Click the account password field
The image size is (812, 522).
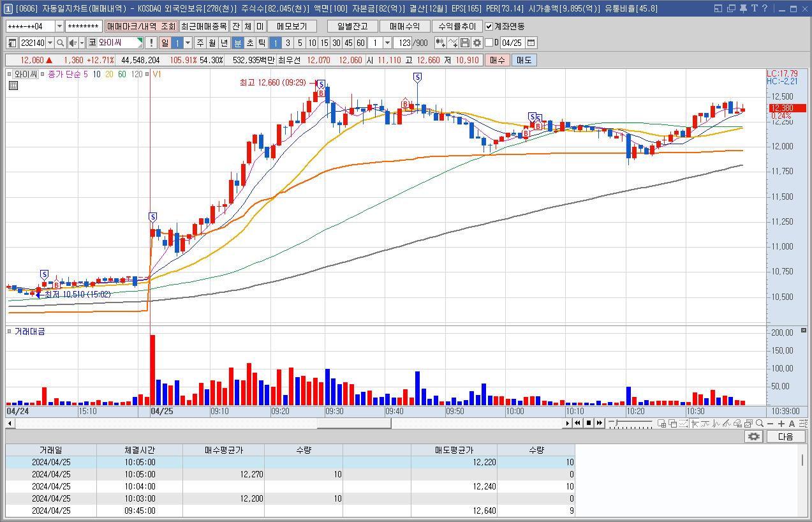(x=84, y=26)
